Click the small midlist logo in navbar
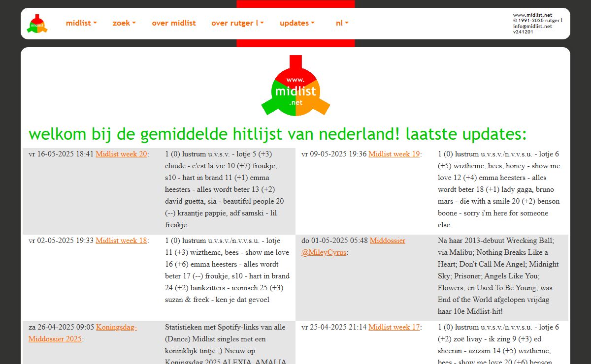Image resolution: width=591 pixels, height=364 pixels. coord(37,24)
